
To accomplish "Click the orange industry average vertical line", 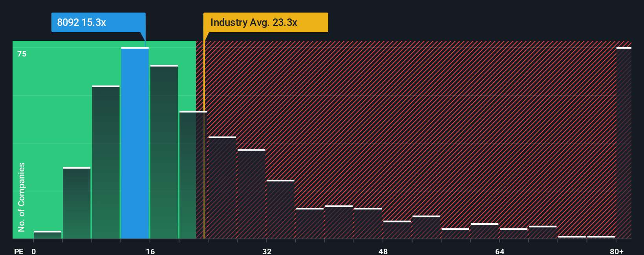I will (x=204, y=140).
